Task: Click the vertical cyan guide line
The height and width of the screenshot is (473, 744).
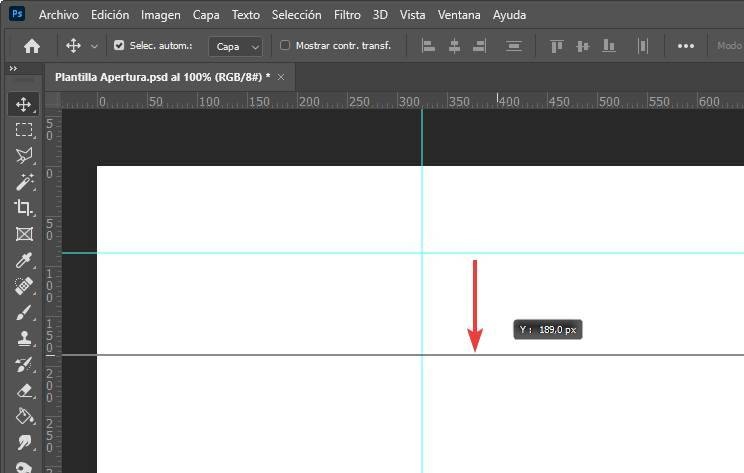Action: click(x=422, y=291)
